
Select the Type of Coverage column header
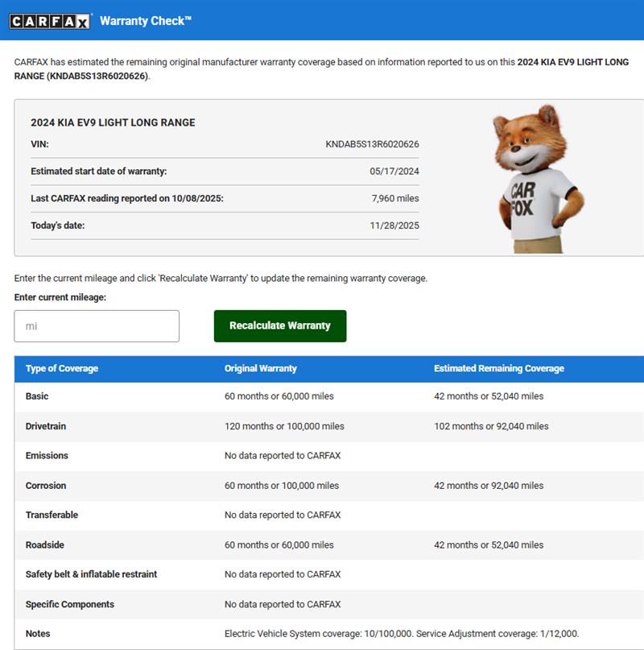[62, 369]
